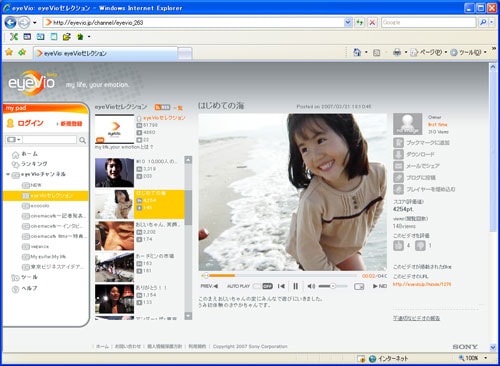
Task: Click the ブックマークに追加 bookmark icon
Action: click(x=399, y=143)
